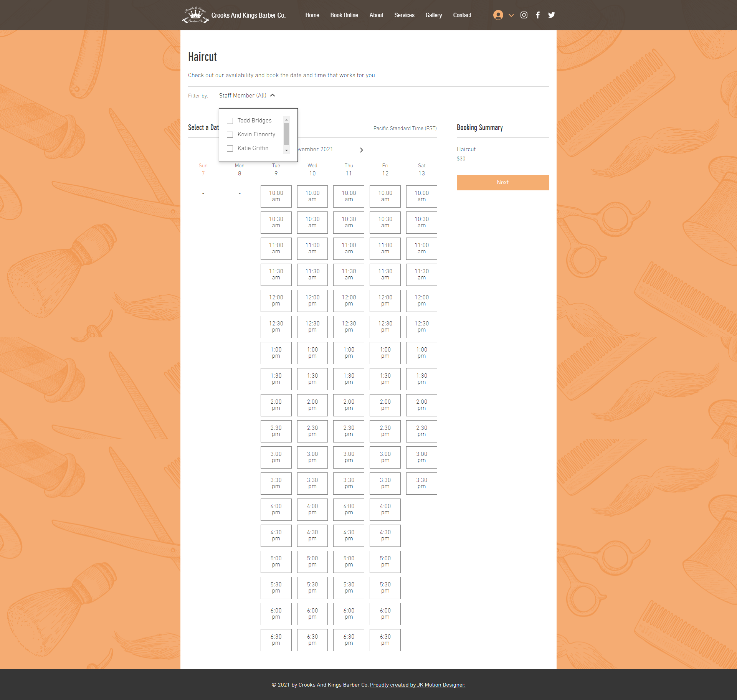Check the Katie Griffin checkbox

tap(230, 149)
